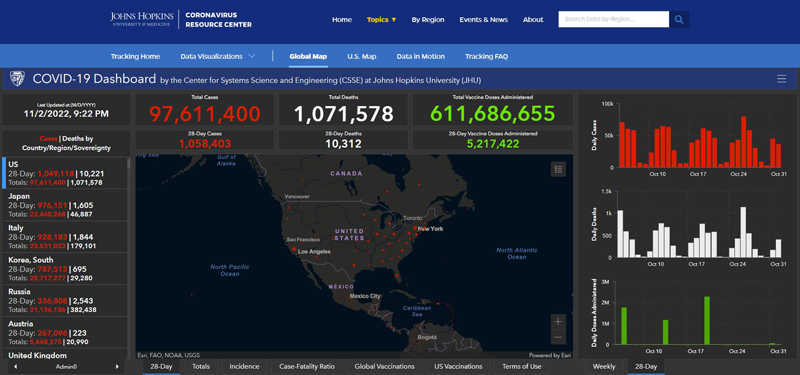Click the JHU shield logo in dashboard header
Screen dimensions: 800x375
(x=17, y=79)
